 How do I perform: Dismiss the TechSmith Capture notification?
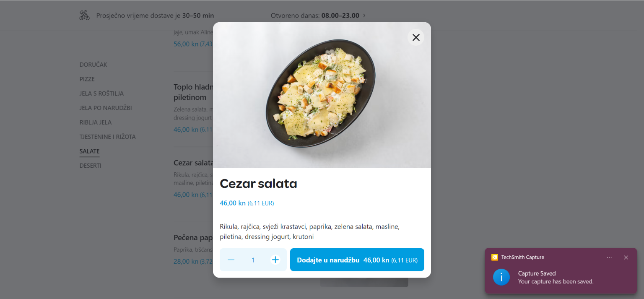coord(626,257)
